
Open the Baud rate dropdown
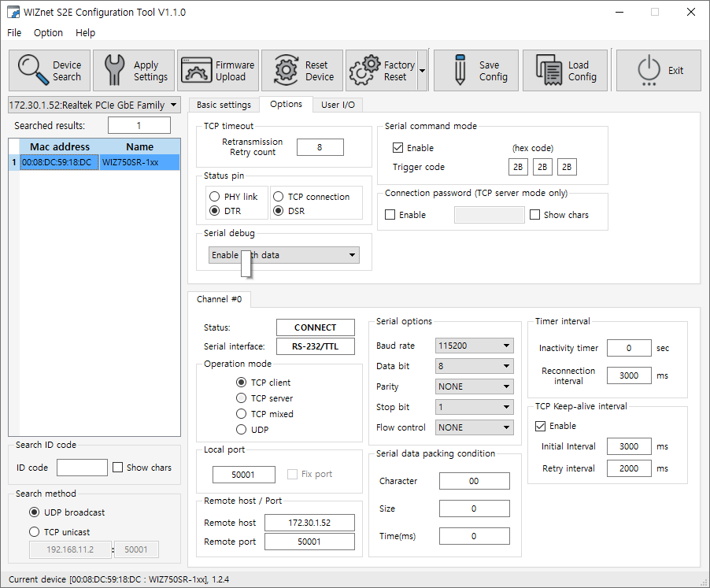coord(474,346)
